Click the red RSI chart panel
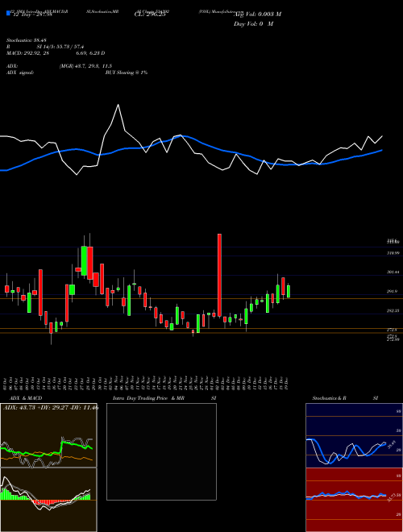The height and width of the screenshot is (532, 403). [x=354, y=500]
